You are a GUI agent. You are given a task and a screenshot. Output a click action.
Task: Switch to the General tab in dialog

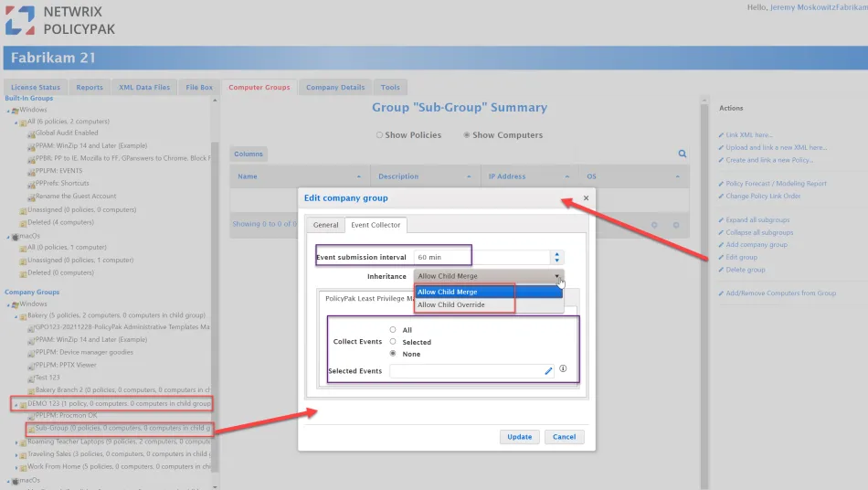tap(325, 225)
